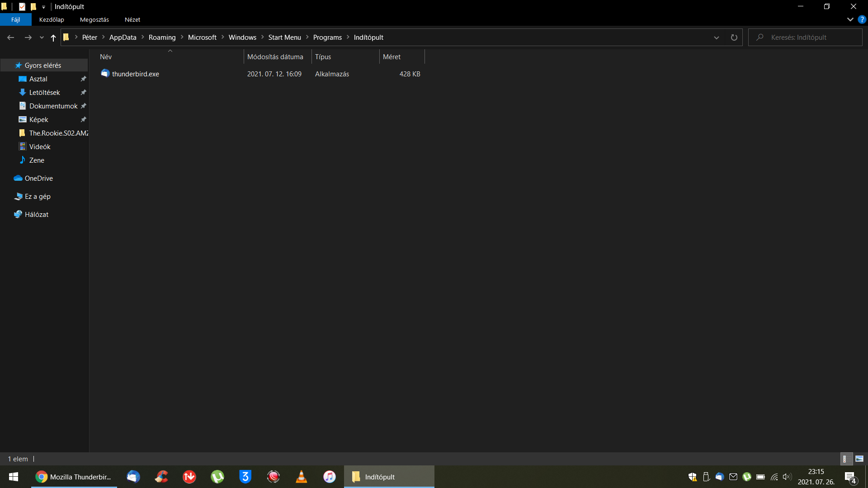Screen dimensions: 868x488
Task: Navigate to Péter in the breadcrumb
Action: pos(90,38)
